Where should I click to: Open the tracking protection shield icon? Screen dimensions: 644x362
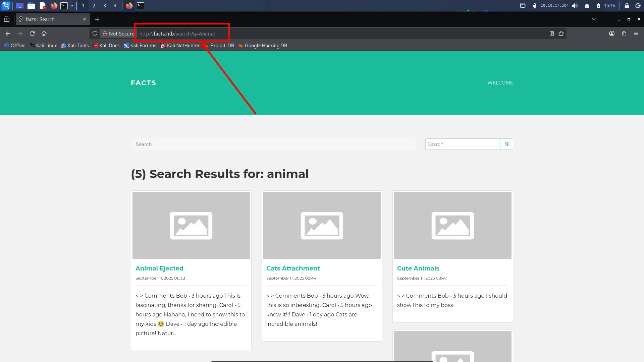[x=95, y=34]
